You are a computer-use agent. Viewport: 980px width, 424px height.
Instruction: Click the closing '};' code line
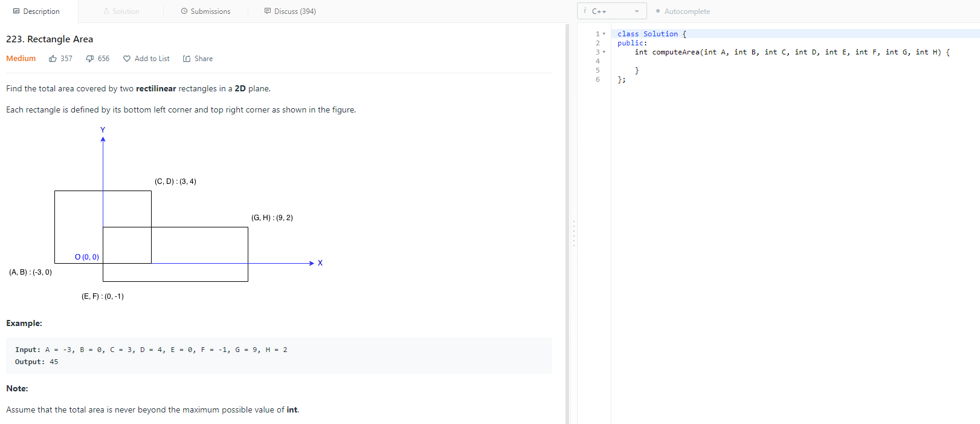(622, 79)
